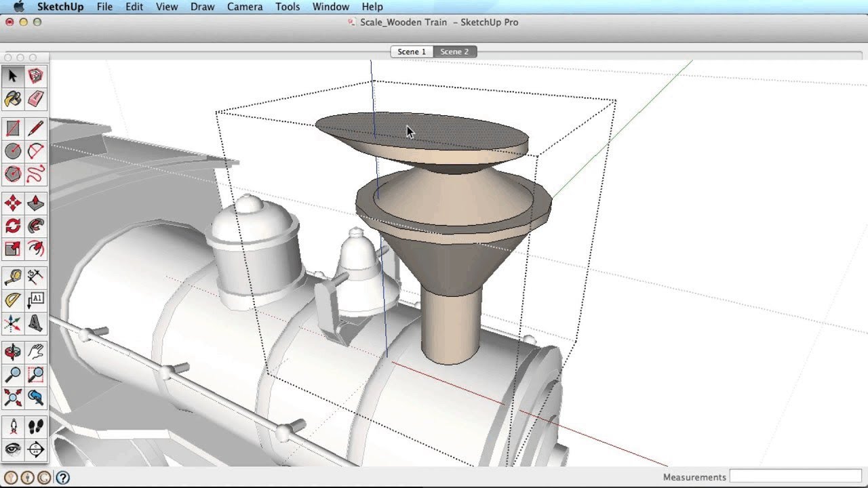Open the SketchUp application menu
868x488 pixels.
[60, 7]
